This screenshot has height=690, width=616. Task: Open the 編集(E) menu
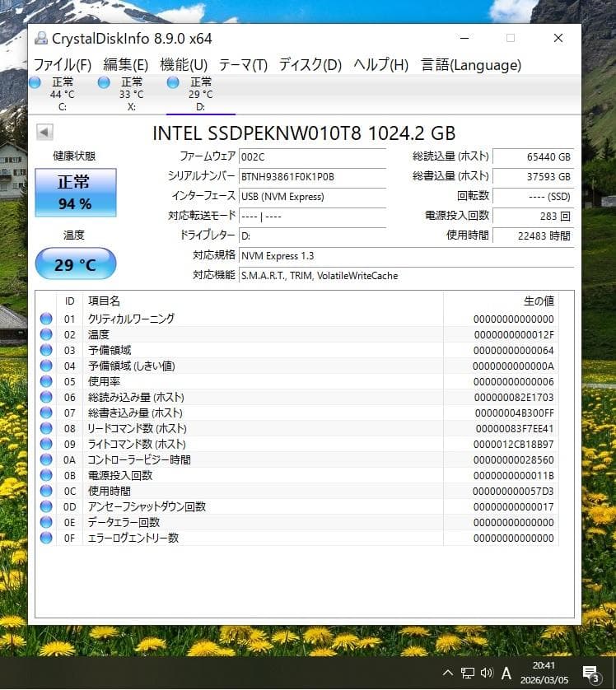coord(125,65)
